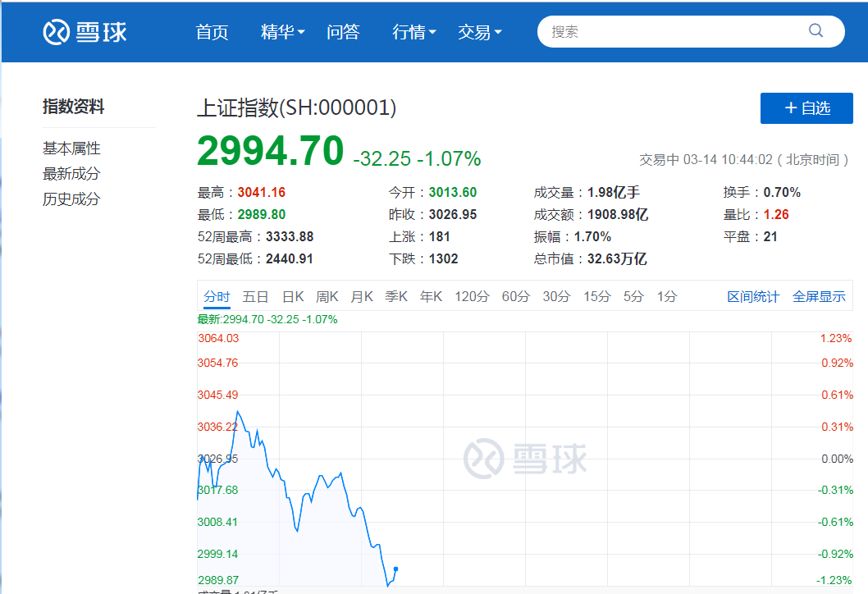Click the latest price point on chart
Image resolution: width=868 pixels, height=594 pixels.
[x=395, y=569]
